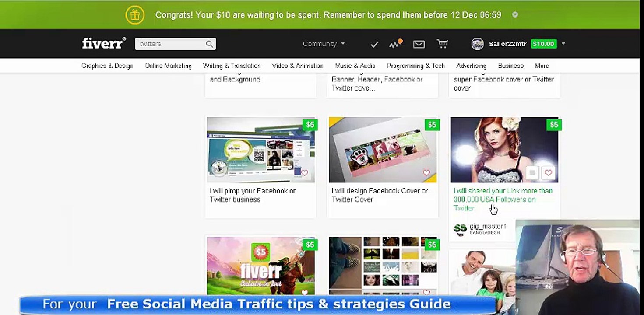Dismiss the green congrats banner

point(515,14)
